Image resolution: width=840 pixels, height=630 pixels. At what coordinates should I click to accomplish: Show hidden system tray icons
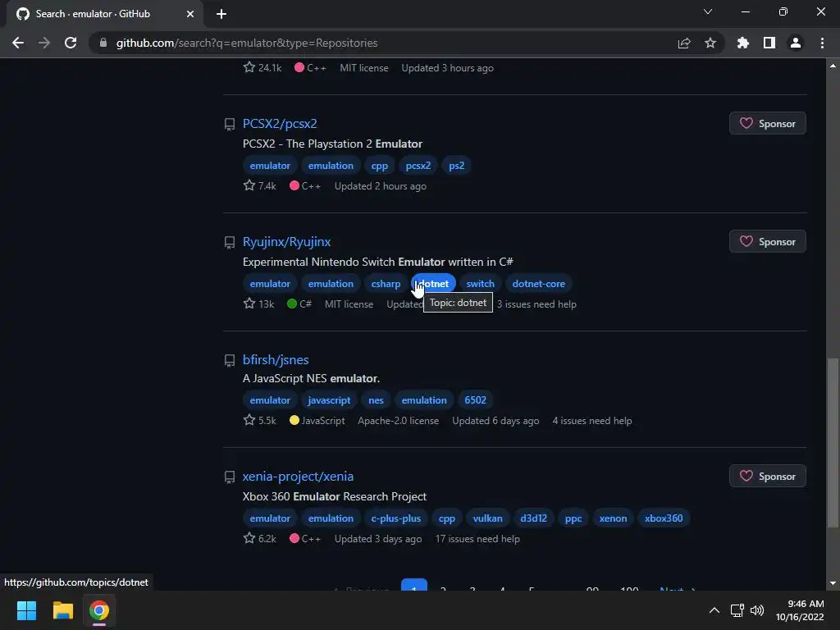pyautogui.click(x=714, y=610)
